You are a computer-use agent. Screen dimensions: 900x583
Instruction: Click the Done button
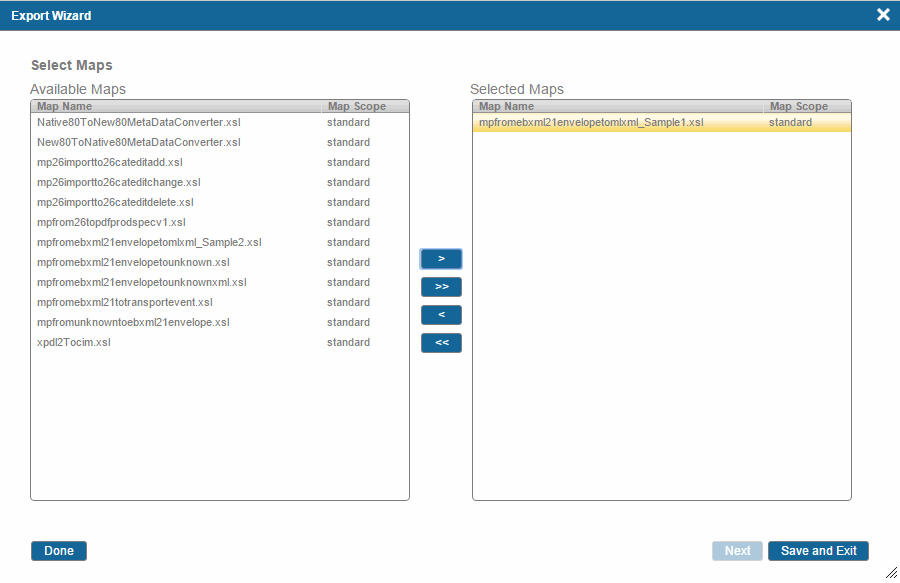tap(59, 551)
